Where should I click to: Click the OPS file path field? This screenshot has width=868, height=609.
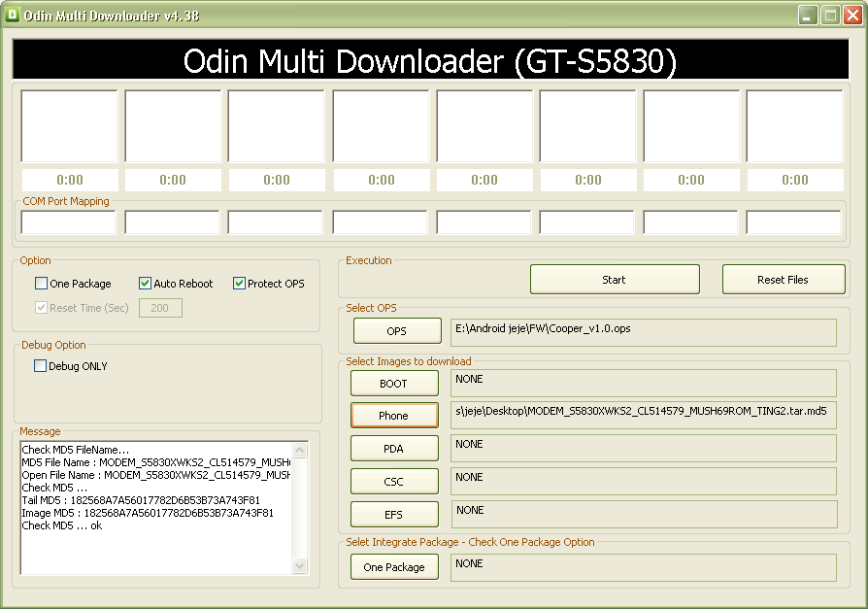(643, 332)
